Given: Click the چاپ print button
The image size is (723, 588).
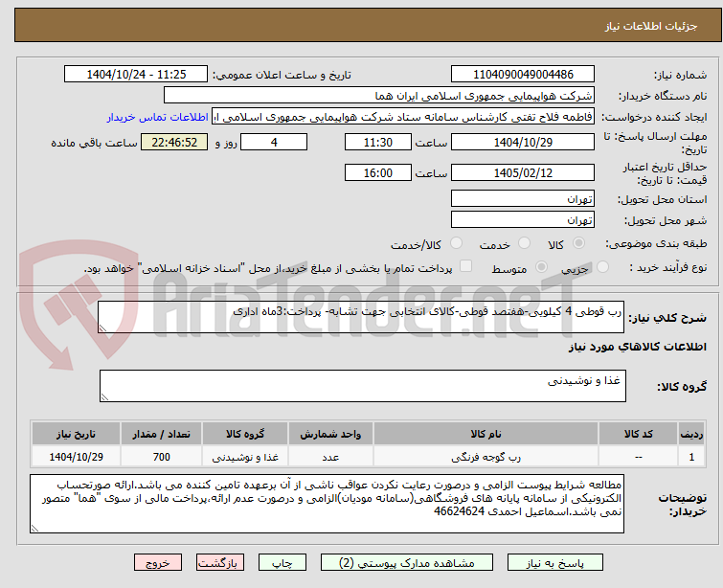Looking at the screenshot, I should (x=282, y=563).
